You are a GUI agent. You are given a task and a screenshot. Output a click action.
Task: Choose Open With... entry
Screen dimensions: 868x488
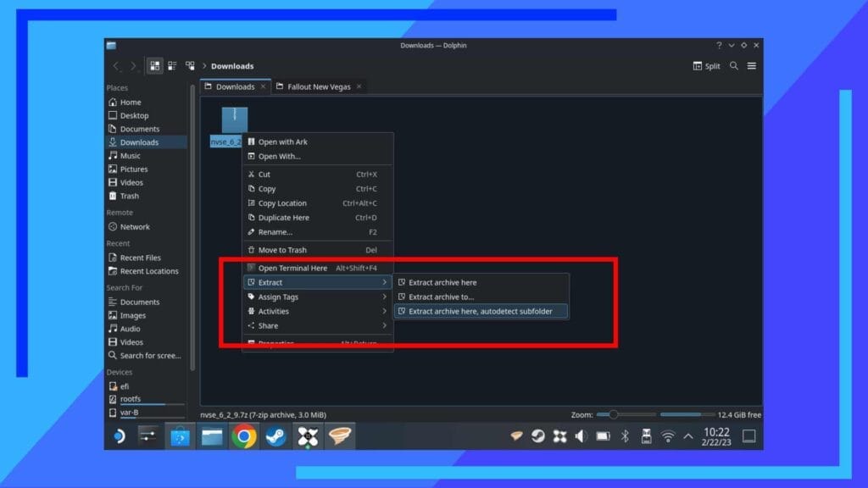(x=318, y=156)
